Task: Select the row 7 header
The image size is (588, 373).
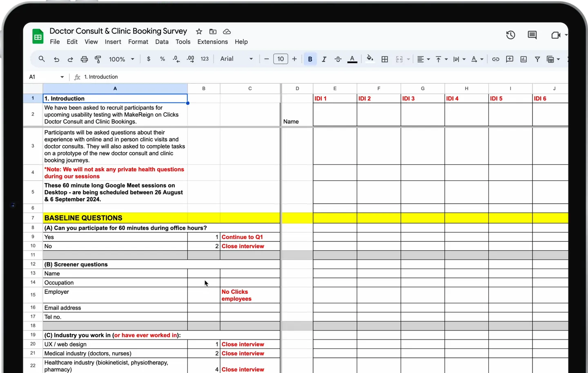Action: pos(33,218)
